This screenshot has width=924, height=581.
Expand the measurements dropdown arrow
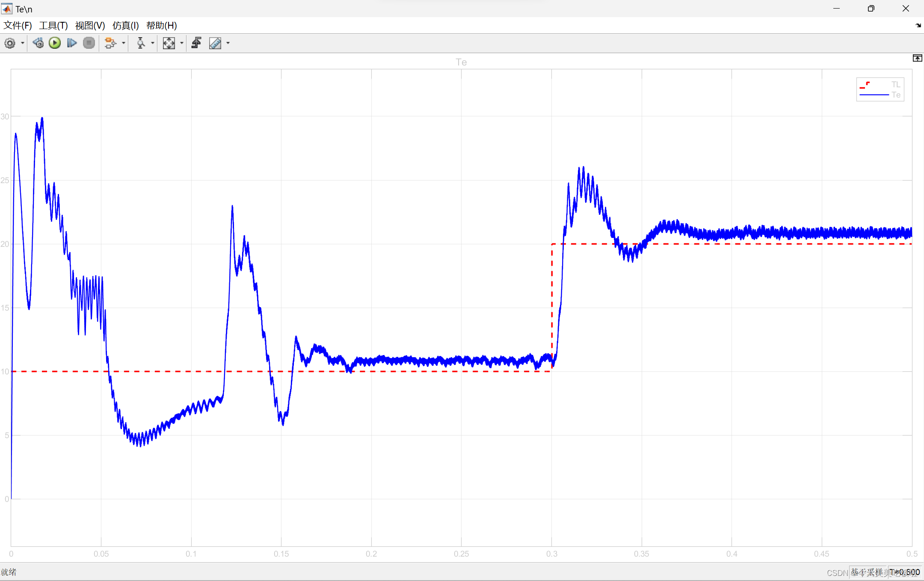[228, 43]
